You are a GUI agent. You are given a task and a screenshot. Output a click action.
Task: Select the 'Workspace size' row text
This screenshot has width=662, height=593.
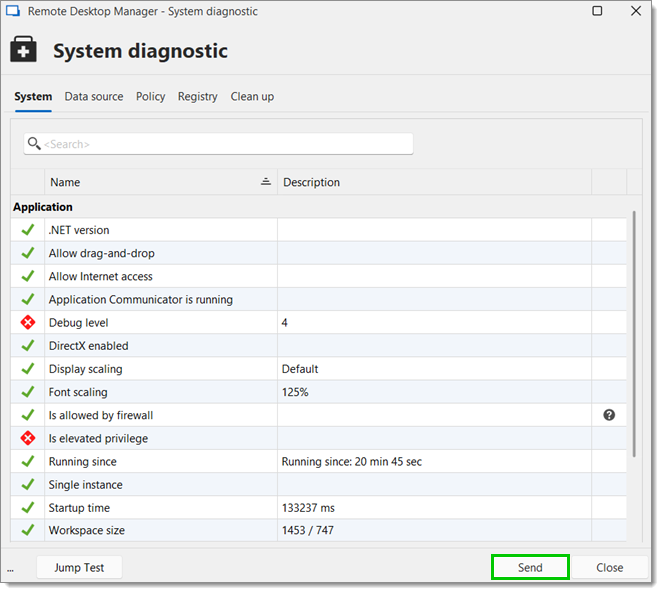[87, 530]
